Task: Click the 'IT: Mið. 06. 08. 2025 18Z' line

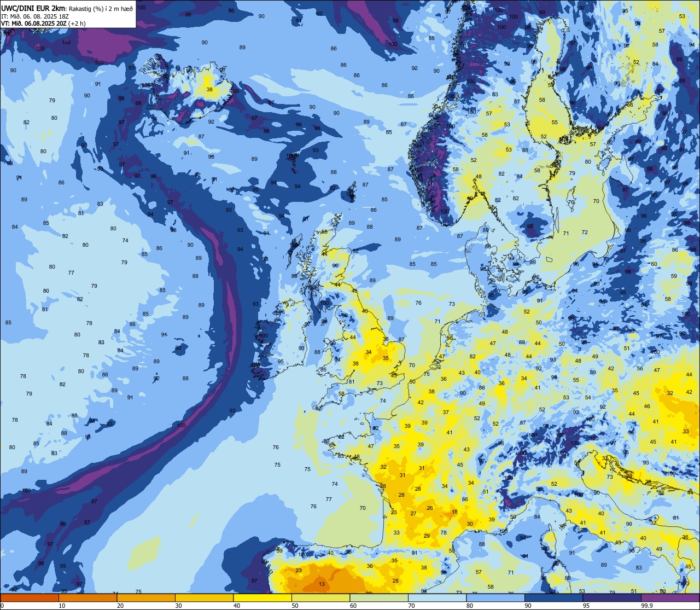Action: 35,16
